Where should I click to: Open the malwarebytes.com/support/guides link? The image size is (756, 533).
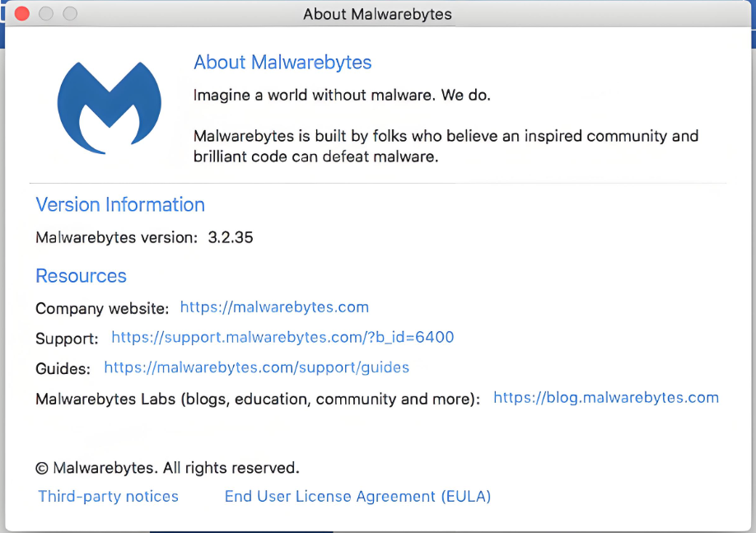click(x=256, y=367)
